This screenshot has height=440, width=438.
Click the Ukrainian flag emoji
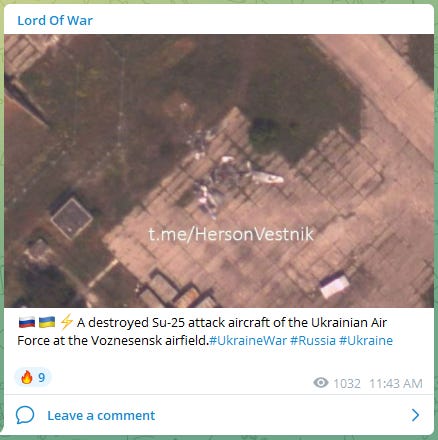point(47,323)
